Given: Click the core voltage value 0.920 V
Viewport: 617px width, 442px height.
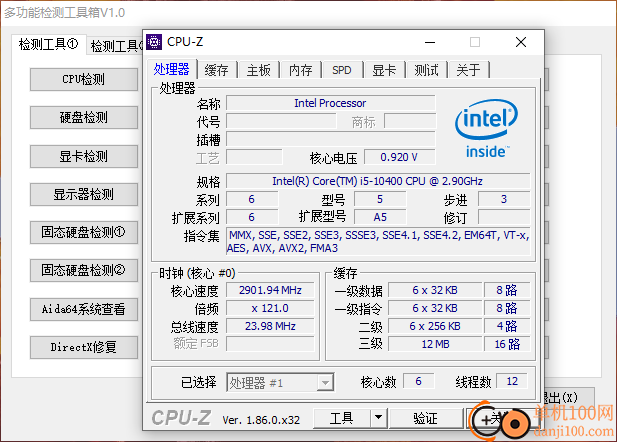Looking at the screenshot, I should pyautogui.click(x=399, y=157).
